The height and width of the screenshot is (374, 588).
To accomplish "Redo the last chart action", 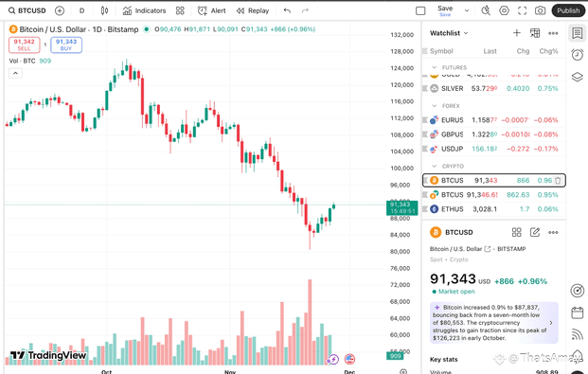I will (x=305, y=10).
